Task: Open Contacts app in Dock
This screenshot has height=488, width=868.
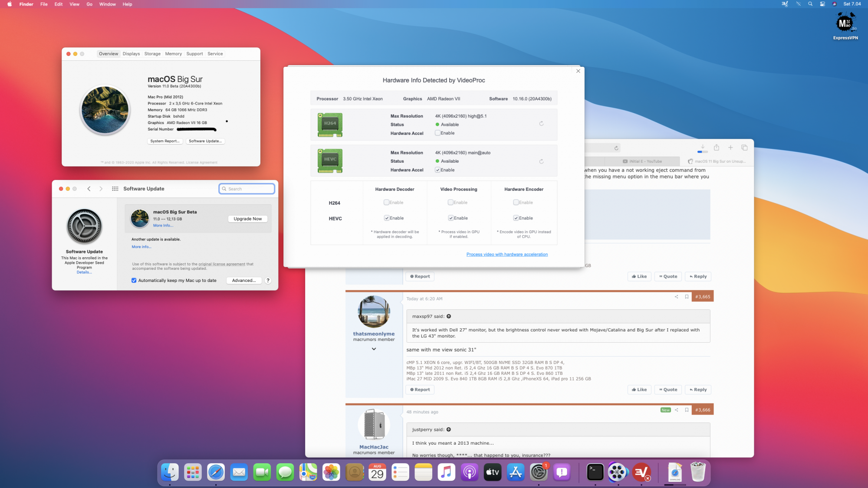Action: (354, 472)
